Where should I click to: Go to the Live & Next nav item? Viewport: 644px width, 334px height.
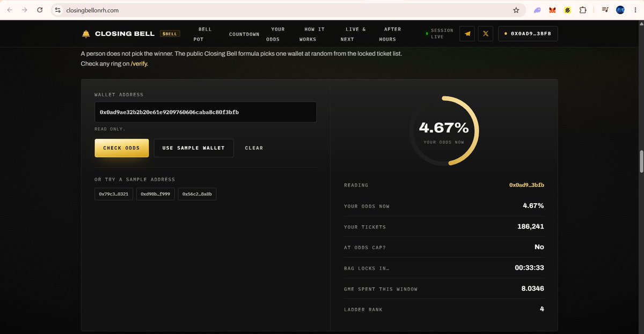(x=353, y=34)
